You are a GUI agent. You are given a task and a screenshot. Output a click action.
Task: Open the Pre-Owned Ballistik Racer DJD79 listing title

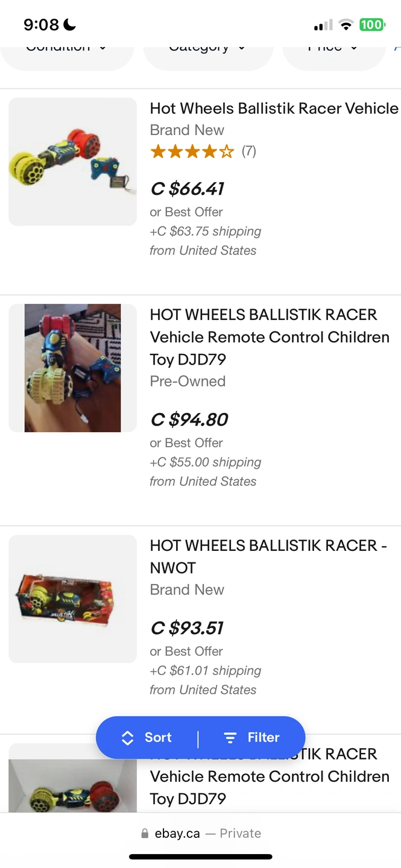(x=270, y=337)
